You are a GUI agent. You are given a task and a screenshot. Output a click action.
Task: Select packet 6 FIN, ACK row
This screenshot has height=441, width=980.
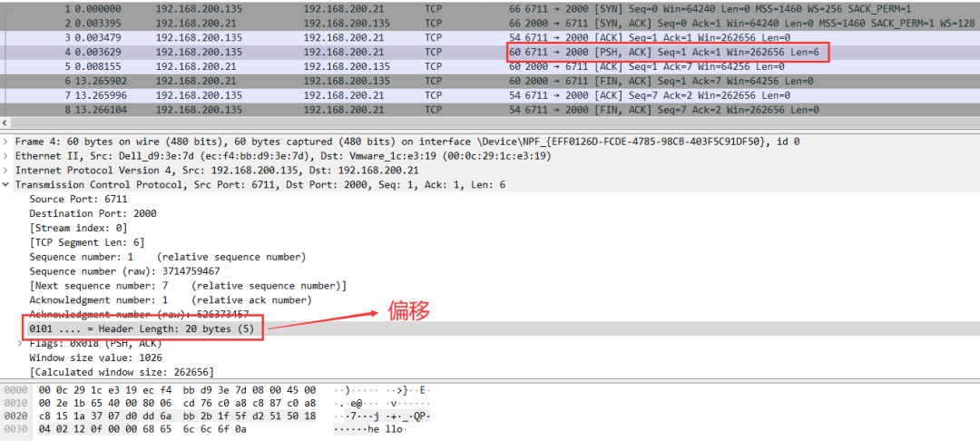click(363, 81)
